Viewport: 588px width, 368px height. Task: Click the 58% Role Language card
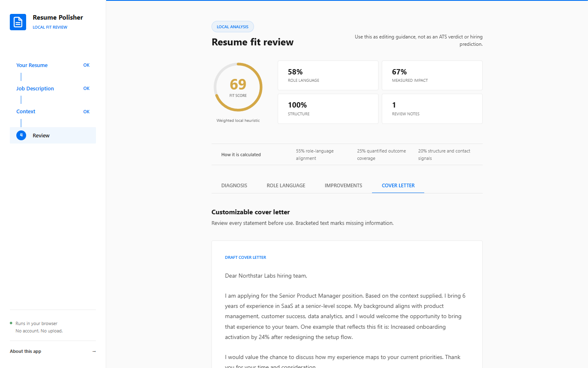tap(328, 76)
